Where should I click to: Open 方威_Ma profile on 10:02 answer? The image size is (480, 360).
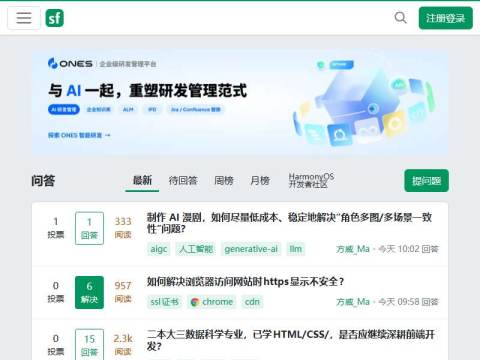pyautogui.click(x=353, y=249)
